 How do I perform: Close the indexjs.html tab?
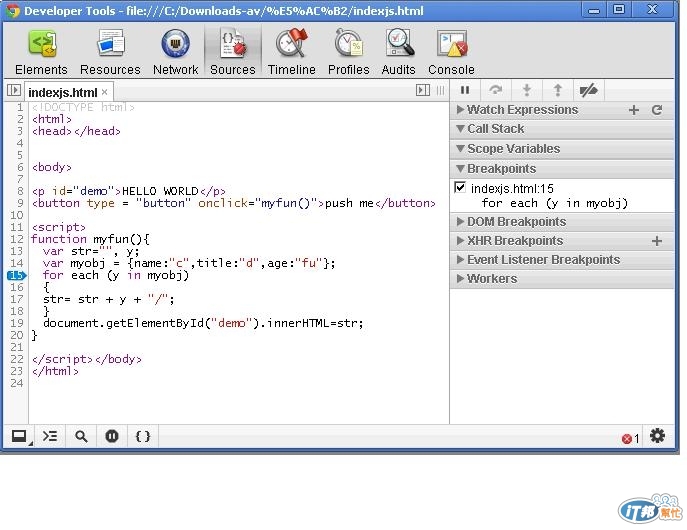point(104,92)
